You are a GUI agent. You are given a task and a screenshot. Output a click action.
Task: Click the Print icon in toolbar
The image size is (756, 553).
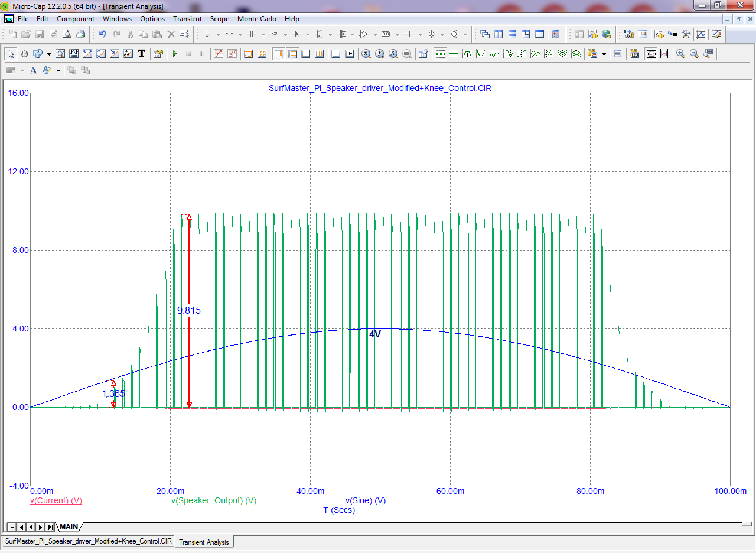tap(80, 34)
